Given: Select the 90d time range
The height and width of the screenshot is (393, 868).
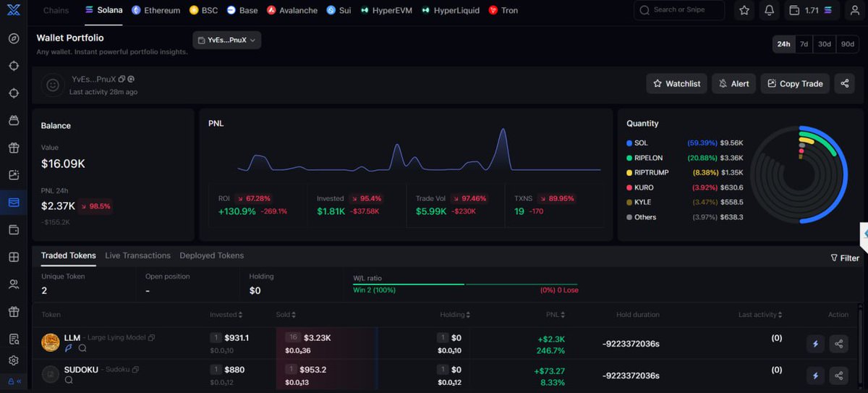Looking at the screenshot, I should tap(848, 44).
